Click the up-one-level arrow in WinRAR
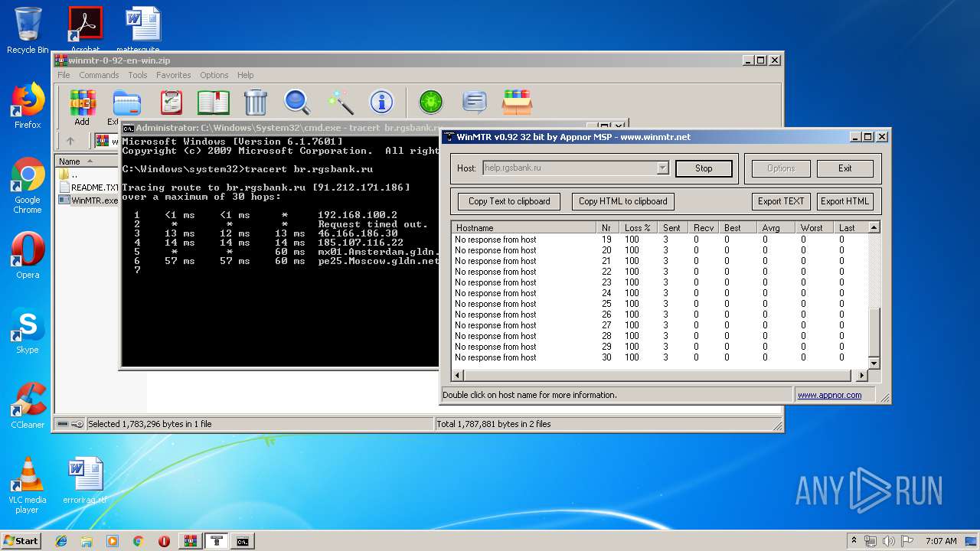This screenshot has width=980, height=551. pos(70,141)
